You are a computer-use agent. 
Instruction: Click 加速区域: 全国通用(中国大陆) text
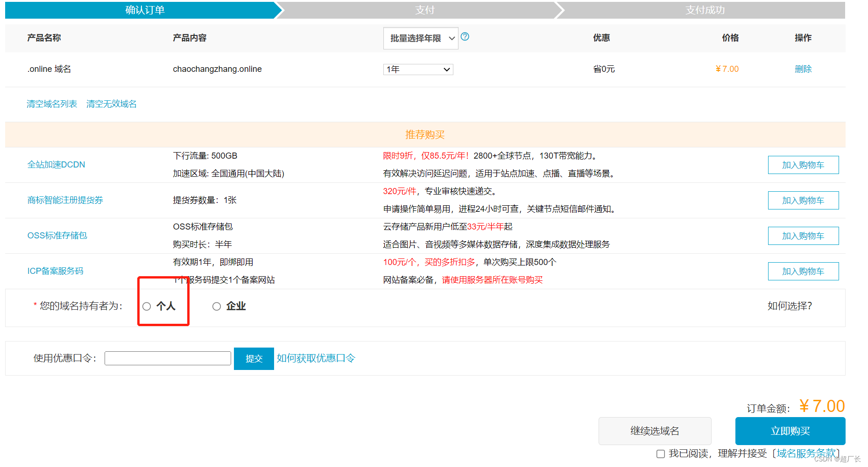(x=228, y=174)
